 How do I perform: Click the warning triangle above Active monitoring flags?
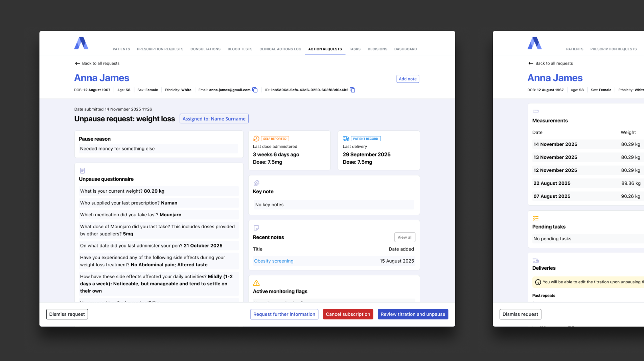256,283
